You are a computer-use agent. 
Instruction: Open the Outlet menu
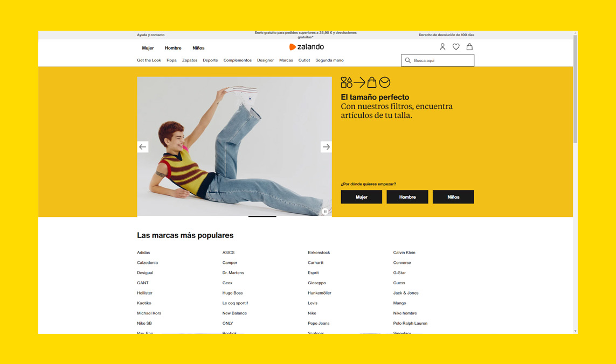tap(304, 60)
